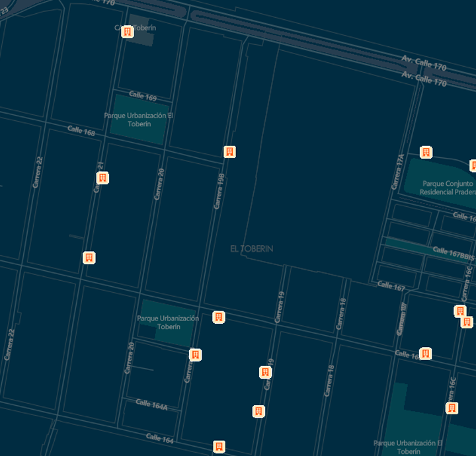This screenshot has height=456, width=476.
Task: Select building marker beside lower Carrera 16C label
Action: [x=452, y=408]
